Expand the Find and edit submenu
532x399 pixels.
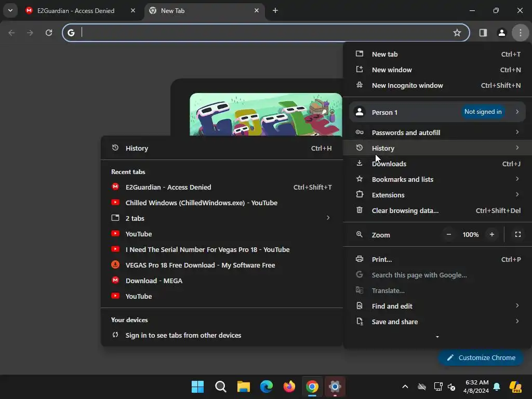pyautogui.click(x=437, y=306)
